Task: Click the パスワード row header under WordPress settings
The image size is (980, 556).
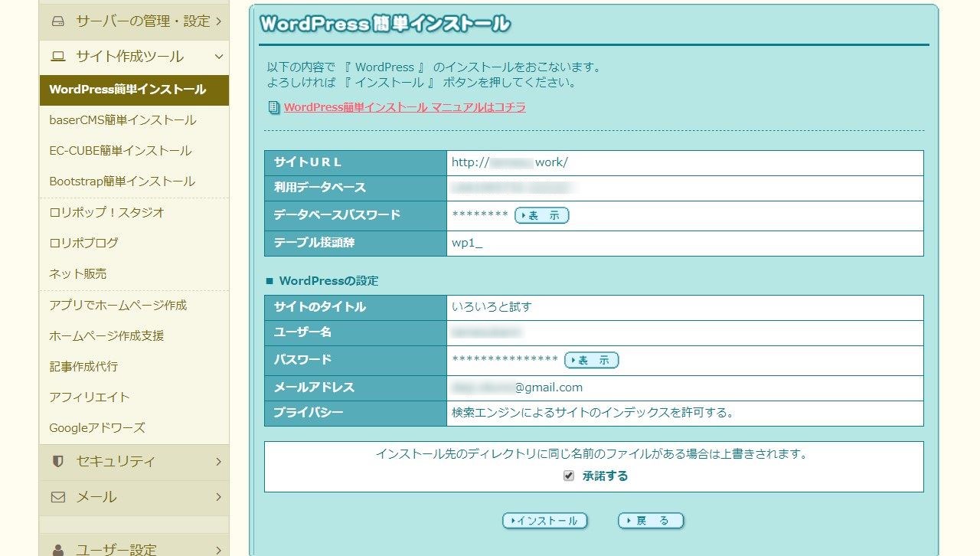Action: (x=355, y=361)
